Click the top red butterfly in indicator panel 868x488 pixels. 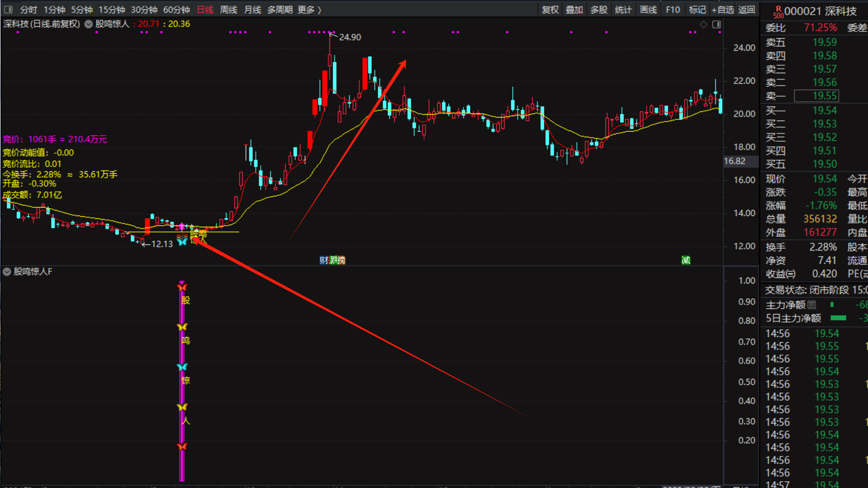coord(182,287)
